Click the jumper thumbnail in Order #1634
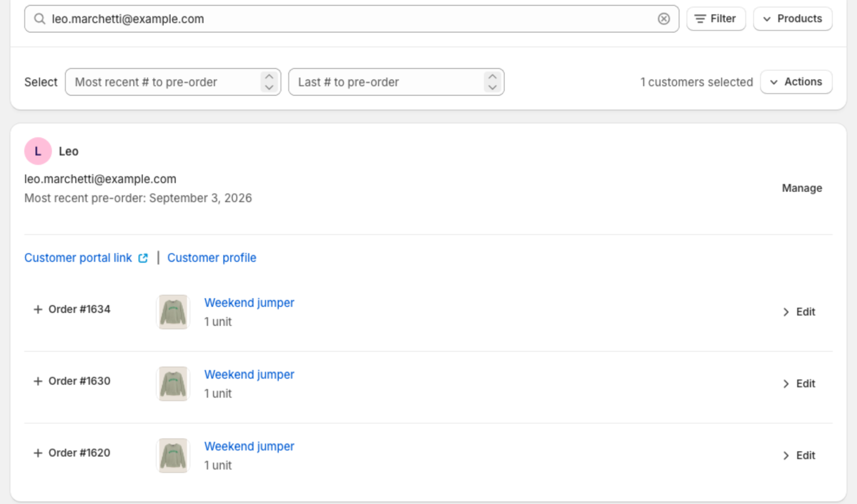This screenshot has height=504, width=857. tap(173, 312)
